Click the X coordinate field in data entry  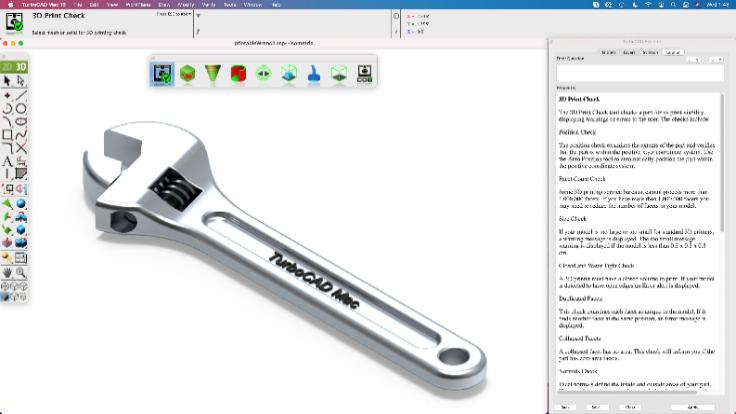pos(424,16)
